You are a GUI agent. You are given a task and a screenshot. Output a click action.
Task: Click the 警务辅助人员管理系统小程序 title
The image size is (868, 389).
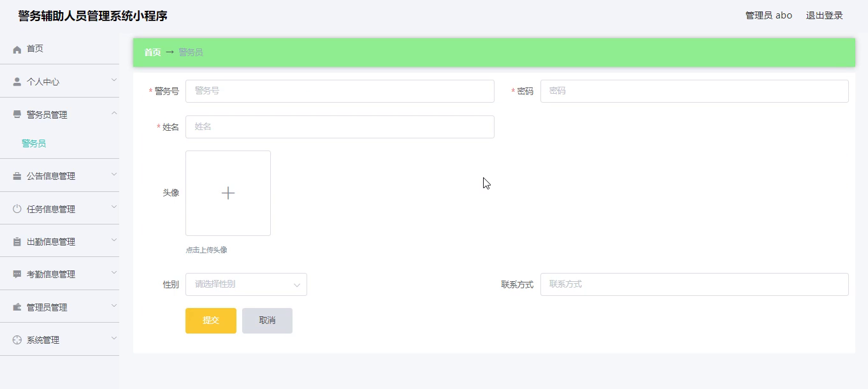(93, 16)
